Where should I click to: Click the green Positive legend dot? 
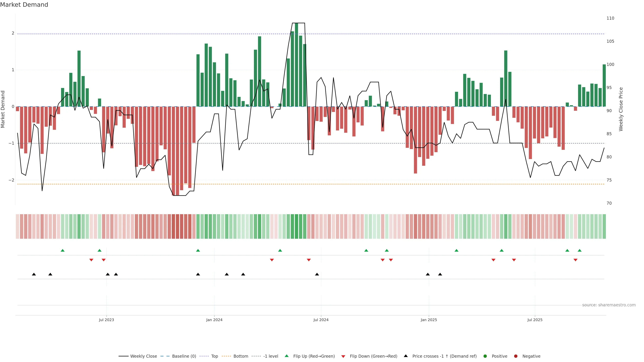click(485, 356)
